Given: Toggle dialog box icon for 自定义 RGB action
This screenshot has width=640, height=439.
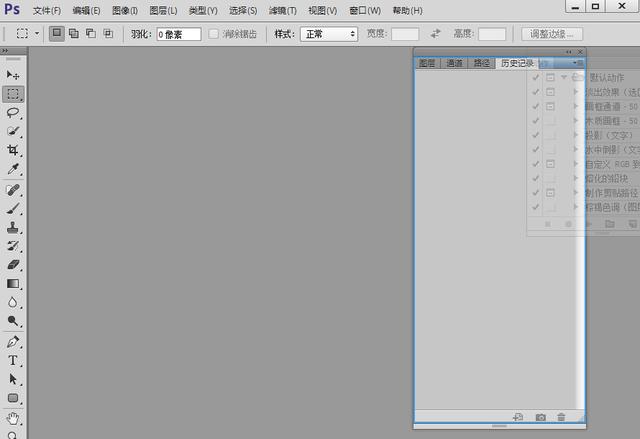Looking at the screenshot, I should [x=550, y=164].
